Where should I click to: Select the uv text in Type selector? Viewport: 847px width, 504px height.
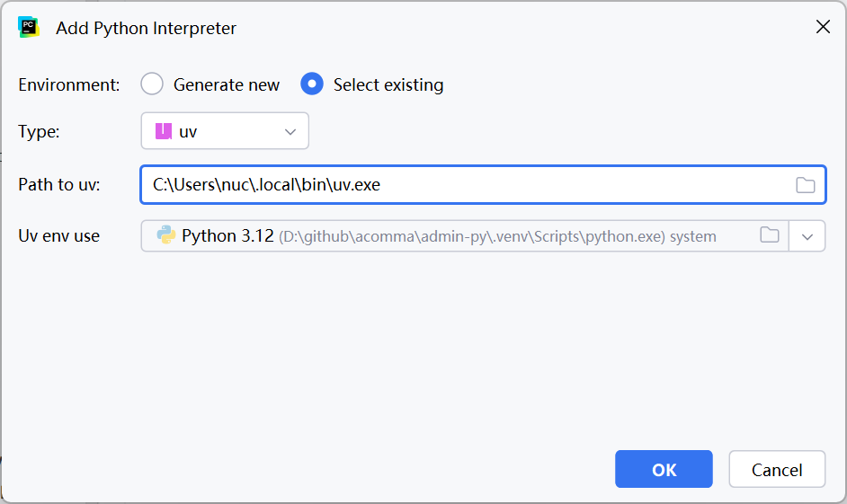pyautogui.click(x=188, y=131)
